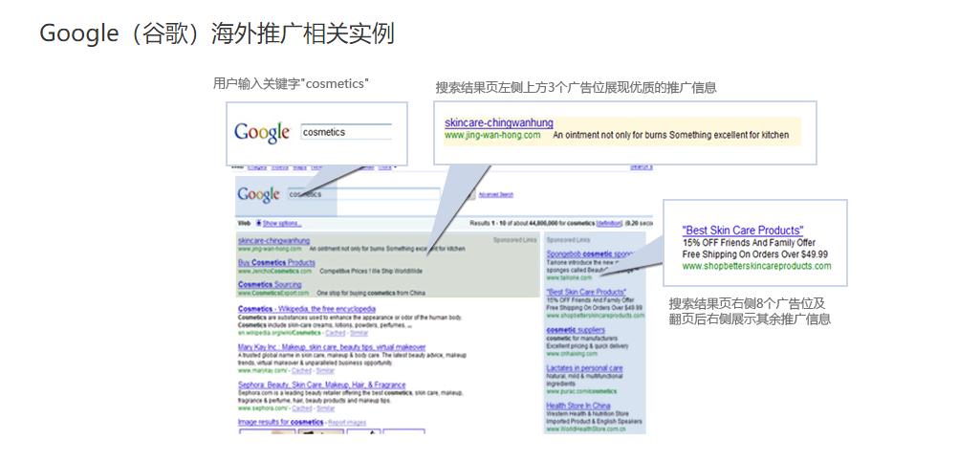The width and height of the screenshot is (980, 462).
Task: Click www.taikone.com sidebar URL
Action: (x=569, y=278)
